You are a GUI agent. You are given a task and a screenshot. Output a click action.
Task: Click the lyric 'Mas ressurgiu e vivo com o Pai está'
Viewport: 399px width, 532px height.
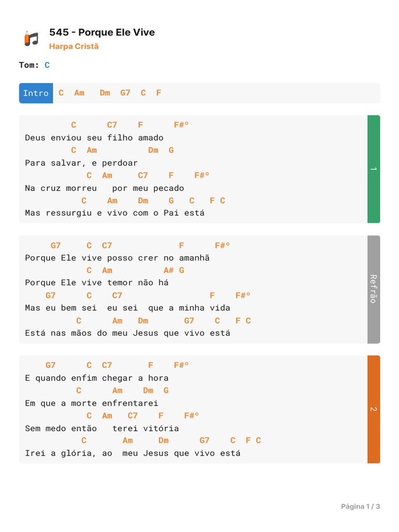pyautogui.click(x=115, y=213)
